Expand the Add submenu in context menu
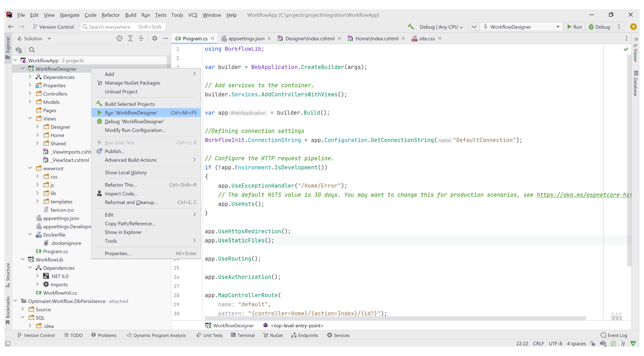644x356 pixels. tap(146, 74)
